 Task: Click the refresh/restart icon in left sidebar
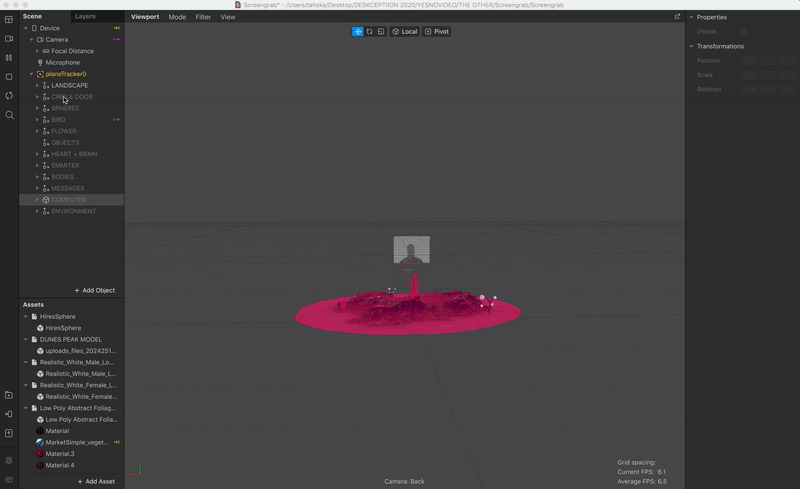click(x=9, y=96)
